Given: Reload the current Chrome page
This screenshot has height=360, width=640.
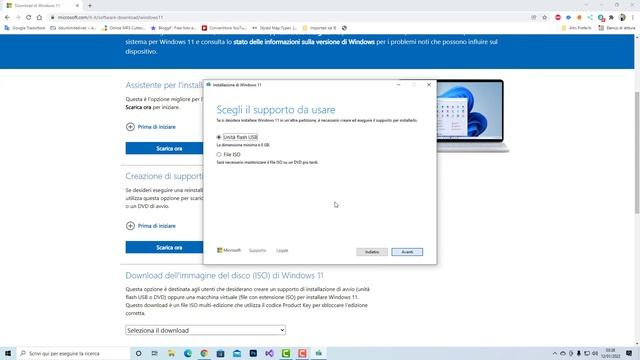Looking at the screenshot, I should pos(29,18).
